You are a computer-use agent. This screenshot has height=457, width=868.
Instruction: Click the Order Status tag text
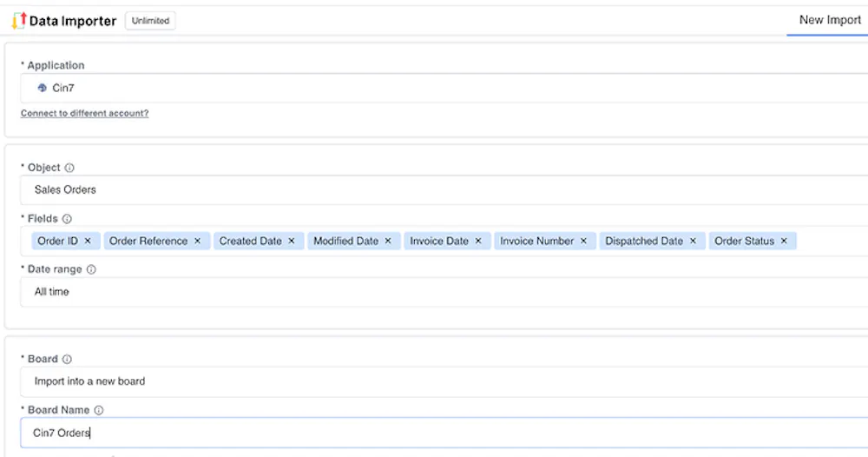(x=744, y=241)
